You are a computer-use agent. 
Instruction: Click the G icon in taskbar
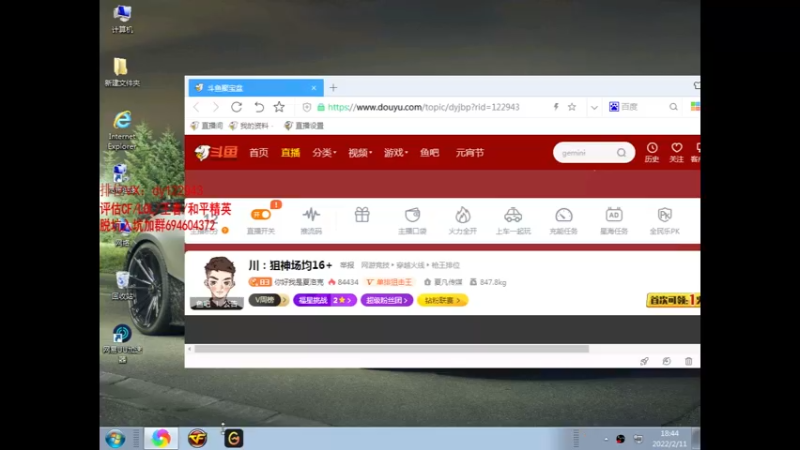(234, 438)
